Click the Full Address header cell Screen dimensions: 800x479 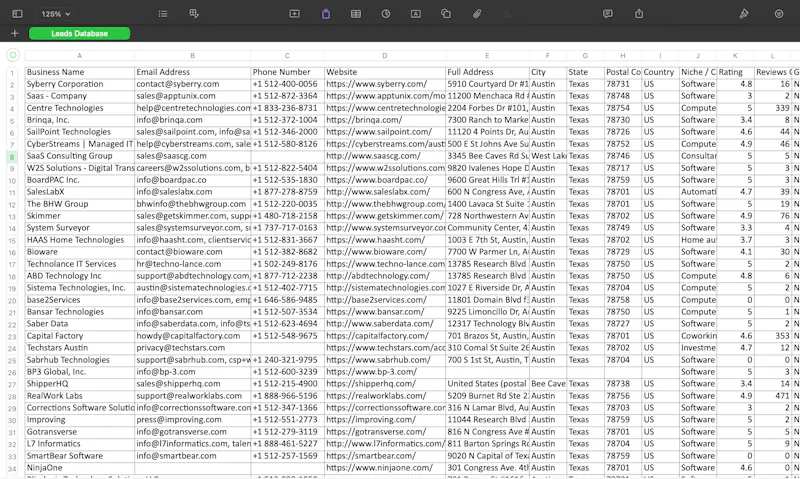[x=487, y=72]
